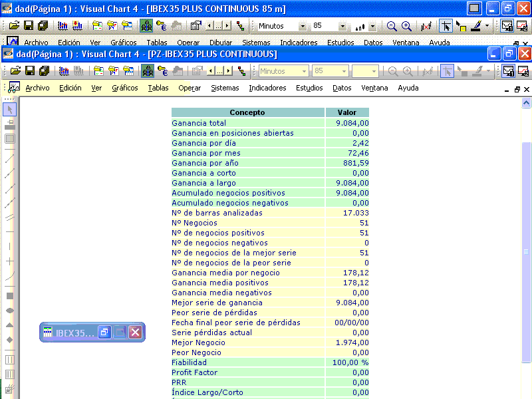Viewport: 532px width, 399px height.
Task: Click the save diskette icon in the upper toolbar
Action: point(29,25)
